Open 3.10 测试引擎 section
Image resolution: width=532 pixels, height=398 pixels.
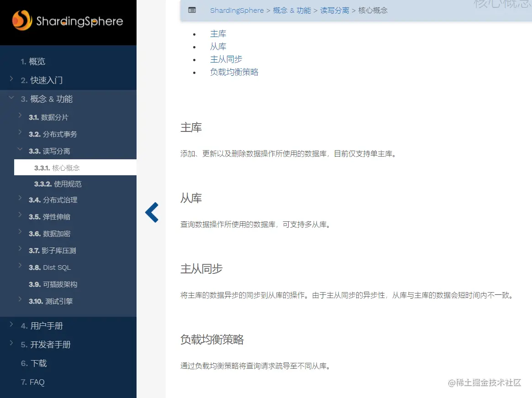pos(51,301)
